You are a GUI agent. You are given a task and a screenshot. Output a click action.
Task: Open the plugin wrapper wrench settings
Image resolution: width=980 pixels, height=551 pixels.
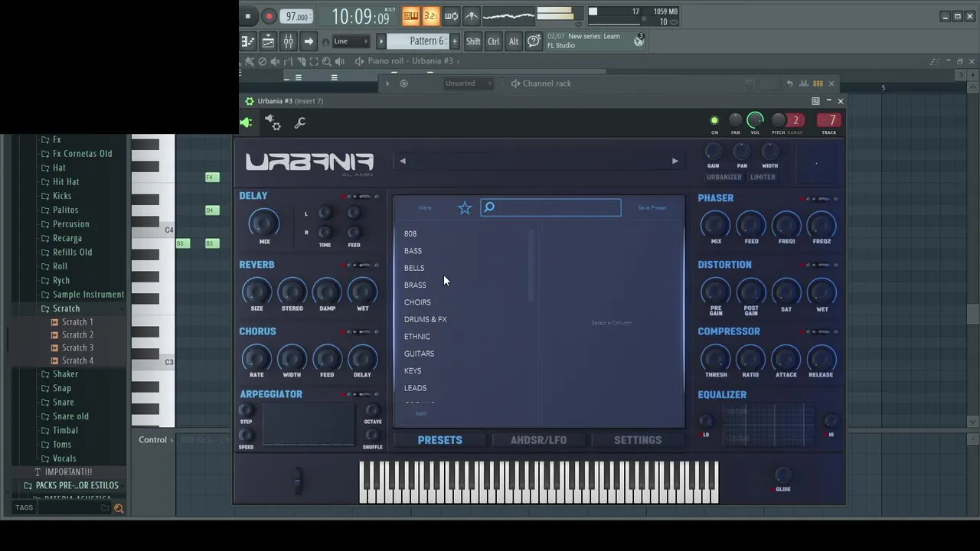pyautogui.click(x=299, y=122)
